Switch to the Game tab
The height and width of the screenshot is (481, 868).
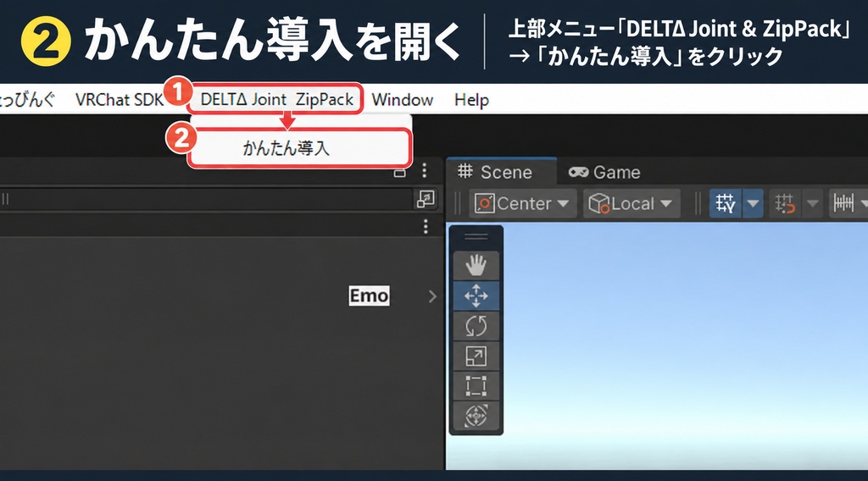(x=604, y=173)
